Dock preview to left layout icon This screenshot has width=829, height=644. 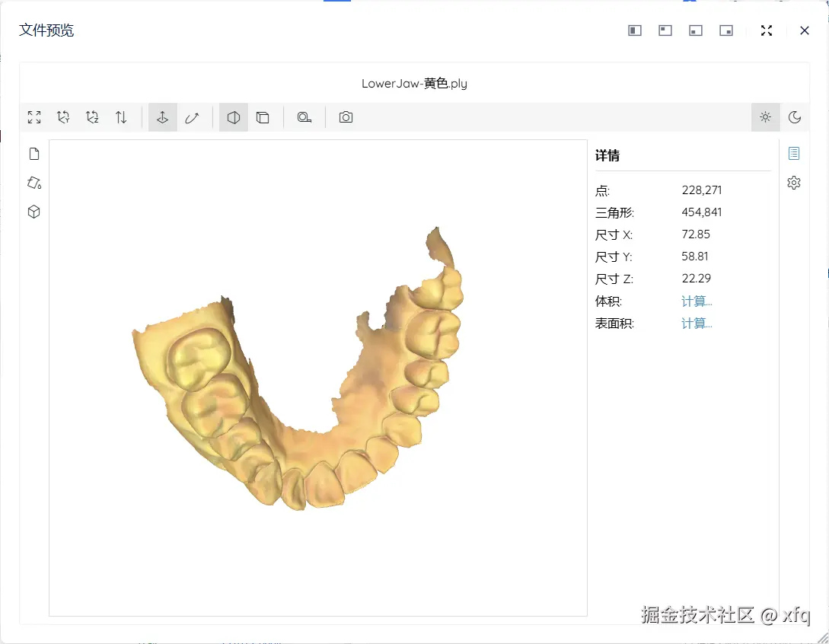click(635, 30)
